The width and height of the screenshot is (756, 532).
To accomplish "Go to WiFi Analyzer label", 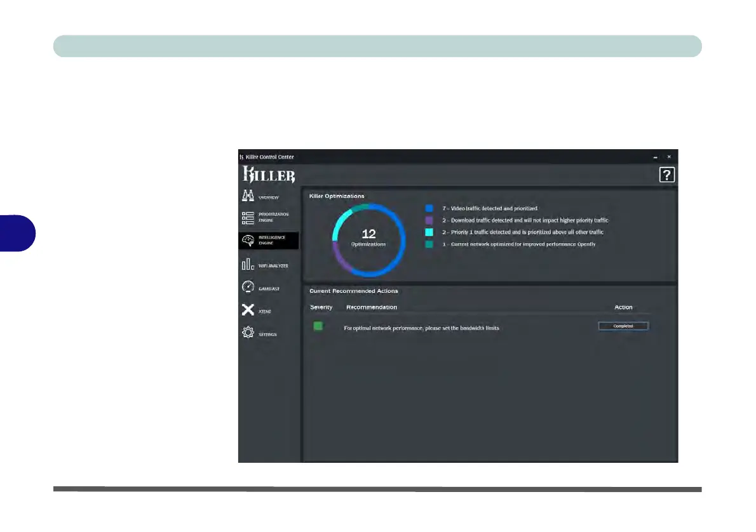I will pyautogui.click(x=273, y=266).
